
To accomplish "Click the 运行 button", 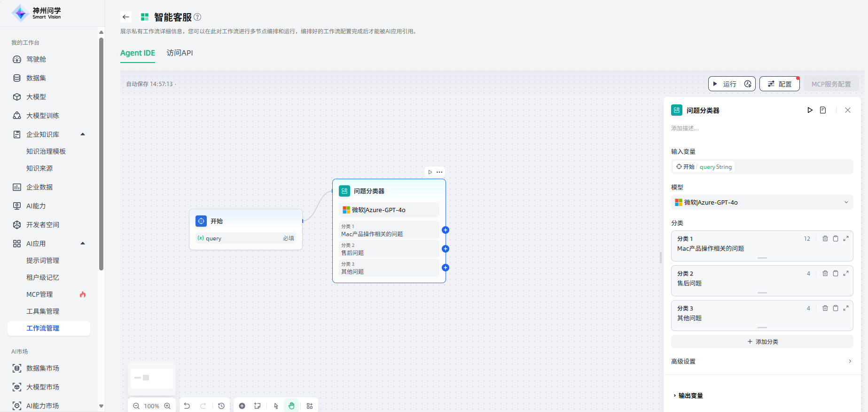I will point(725,84).
